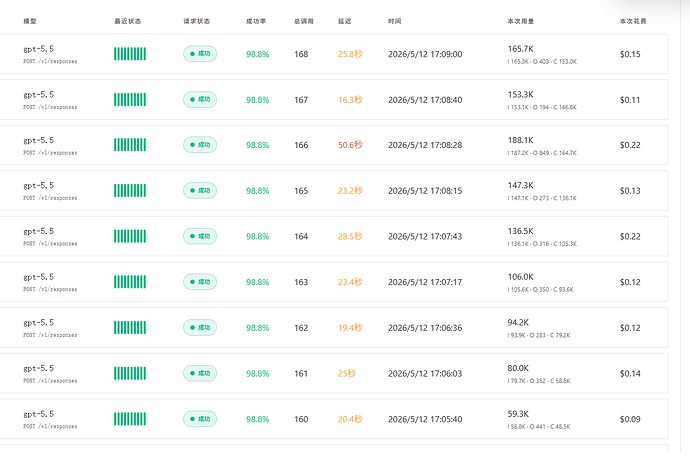Click the 成功 badge in the row with 160 calls

(x=200, y=419)
